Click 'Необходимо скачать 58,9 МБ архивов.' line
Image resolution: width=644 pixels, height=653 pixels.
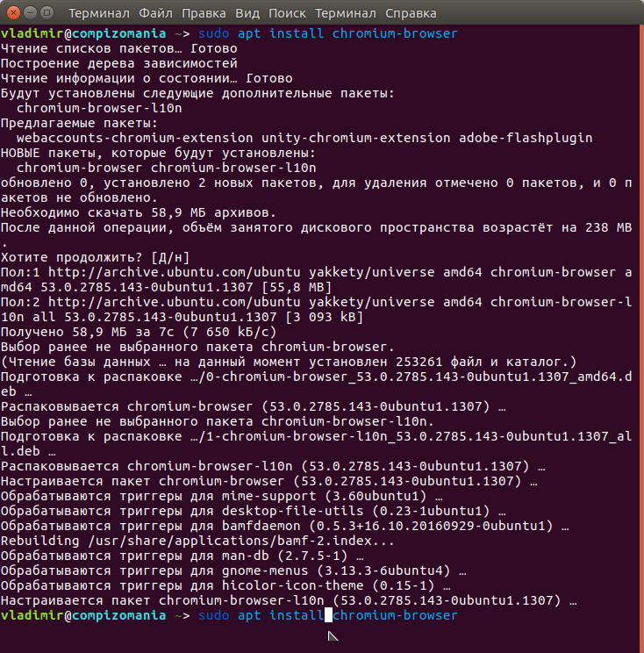139,212
